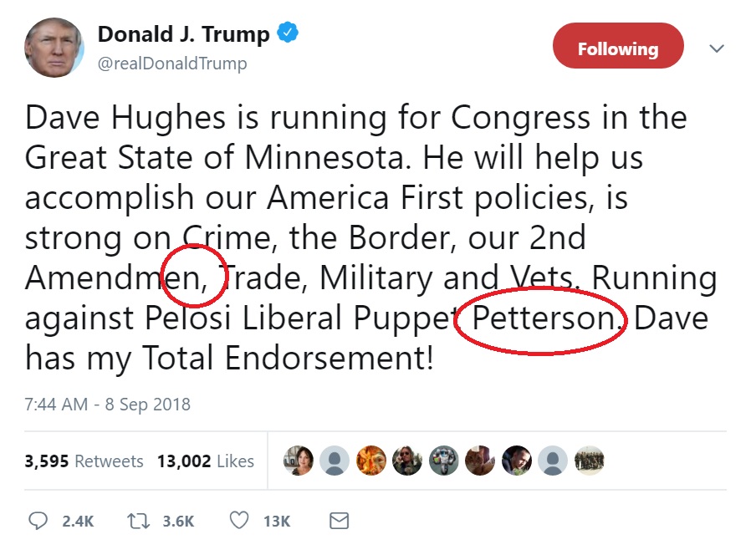The height and width of the screenshot is (560, 756).
Task: Open the robot liker avatar
Action: 443,461
